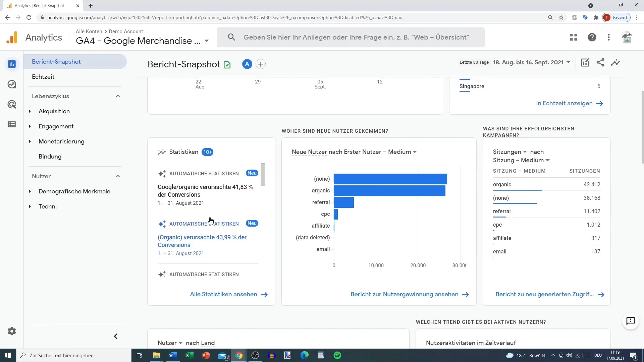Collapse the left navigation panel
The width and height of the screenshot is (644, 362).
coord(116,337)
